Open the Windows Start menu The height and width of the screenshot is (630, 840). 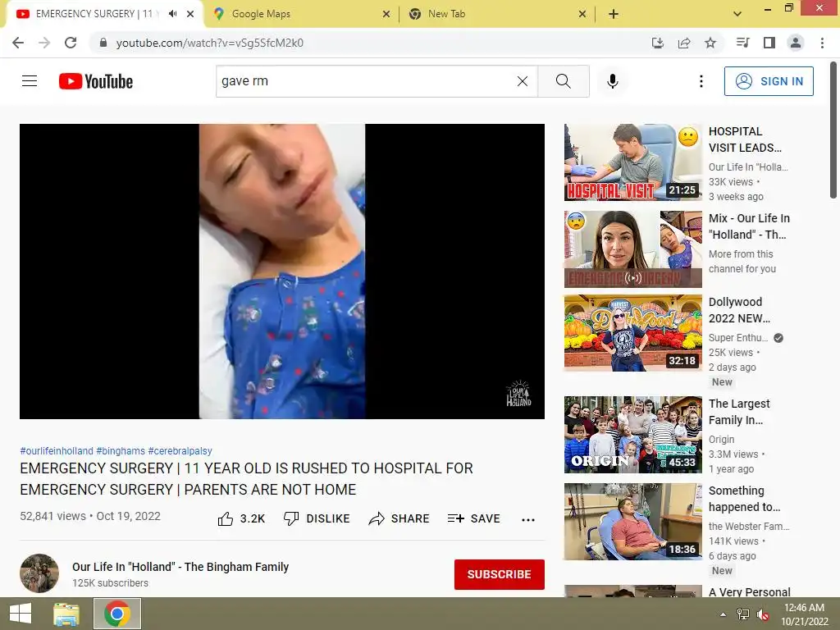(x=21, y=614)
